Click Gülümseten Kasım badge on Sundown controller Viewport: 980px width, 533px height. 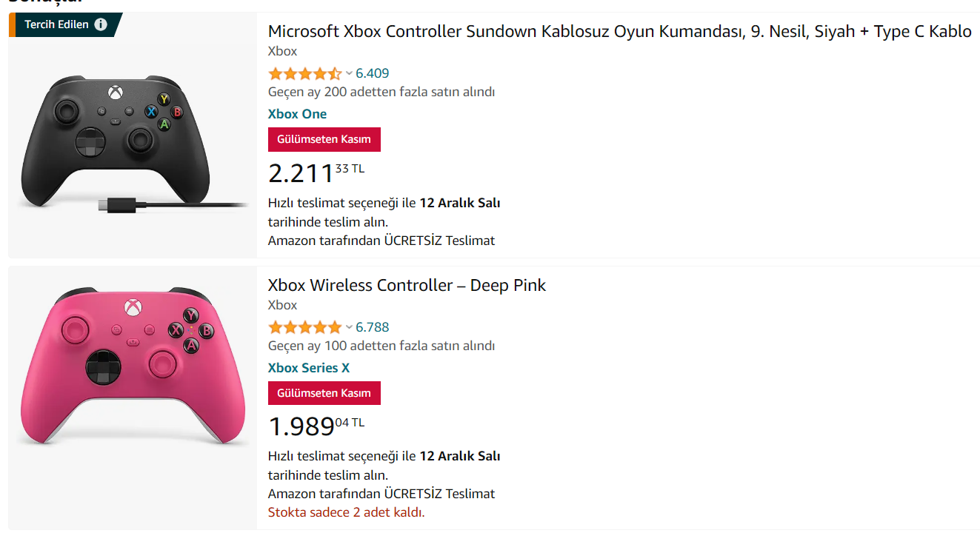tap(324, 139)
